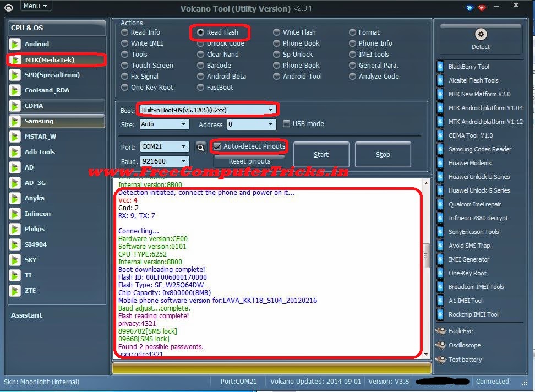Enable the USB mode checkbox
This screenshot has height=392, width=535.
[x=287, y=124]
